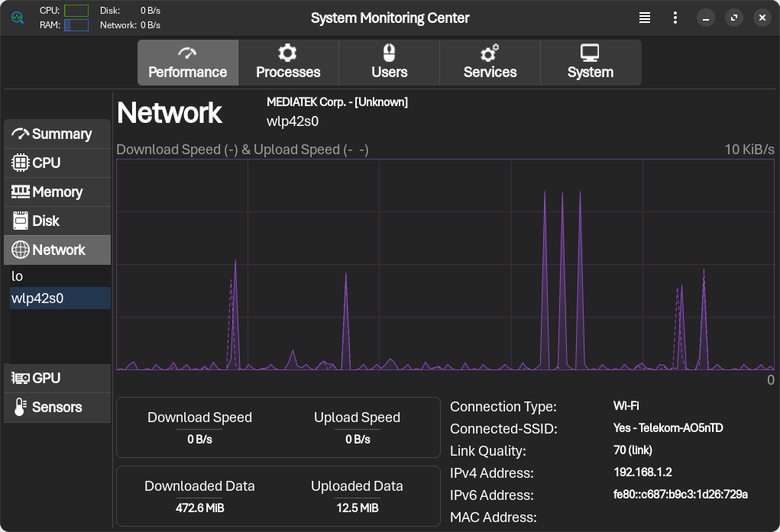Click the network speed graph
Screen dimensions: 780x532
pyautogui.click(x=445, y=265)
